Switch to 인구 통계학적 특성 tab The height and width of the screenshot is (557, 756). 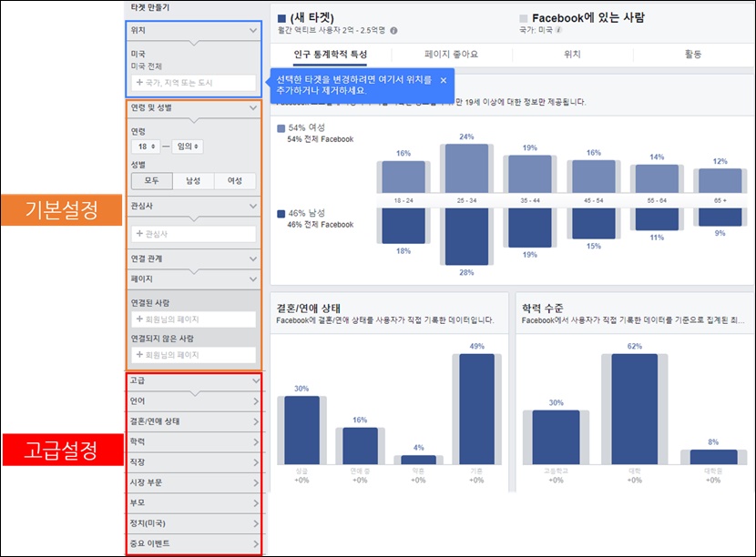(x=331, y=55)
